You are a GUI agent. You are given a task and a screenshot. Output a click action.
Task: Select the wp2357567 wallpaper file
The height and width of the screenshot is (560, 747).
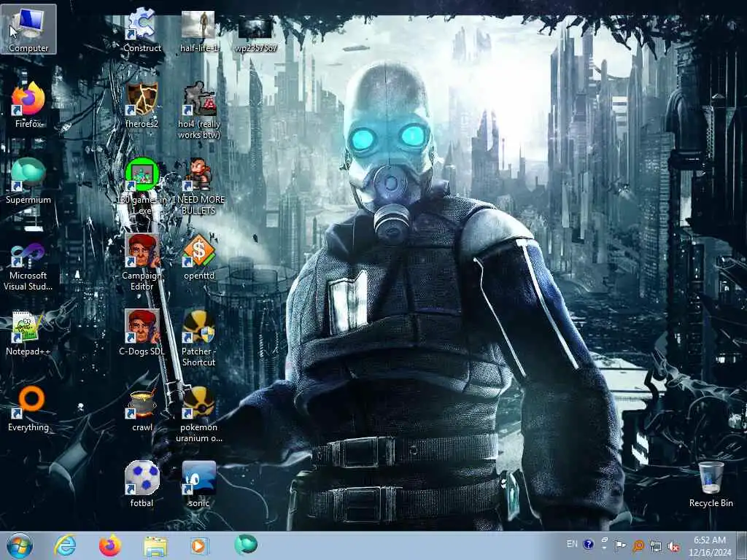click(255, 34)
